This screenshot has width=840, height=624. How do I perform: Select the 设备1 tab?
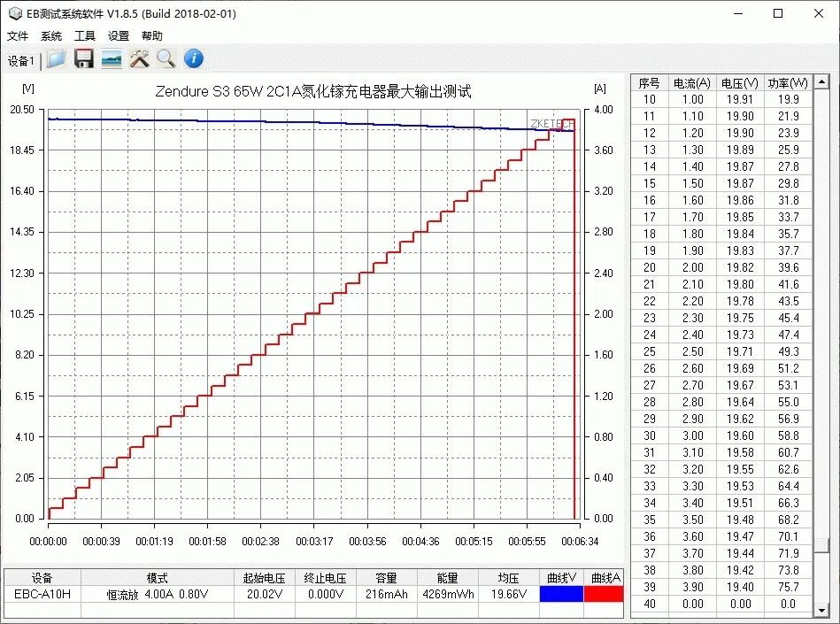[21, 61]
